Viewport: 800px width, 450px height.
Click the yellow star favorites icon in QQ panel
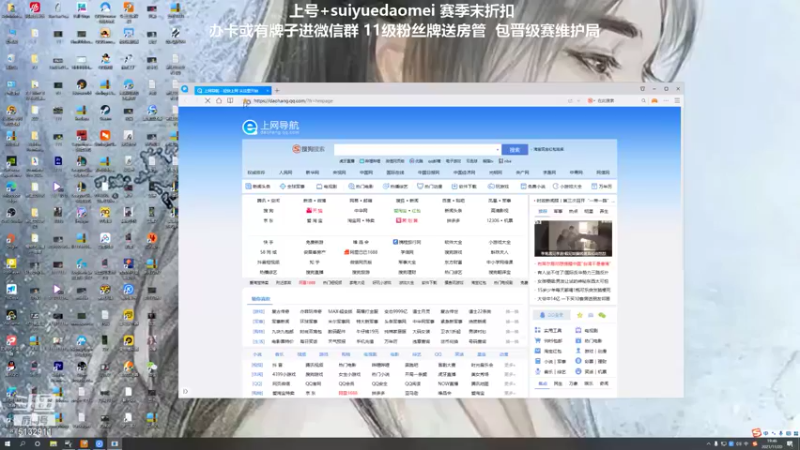580,315
